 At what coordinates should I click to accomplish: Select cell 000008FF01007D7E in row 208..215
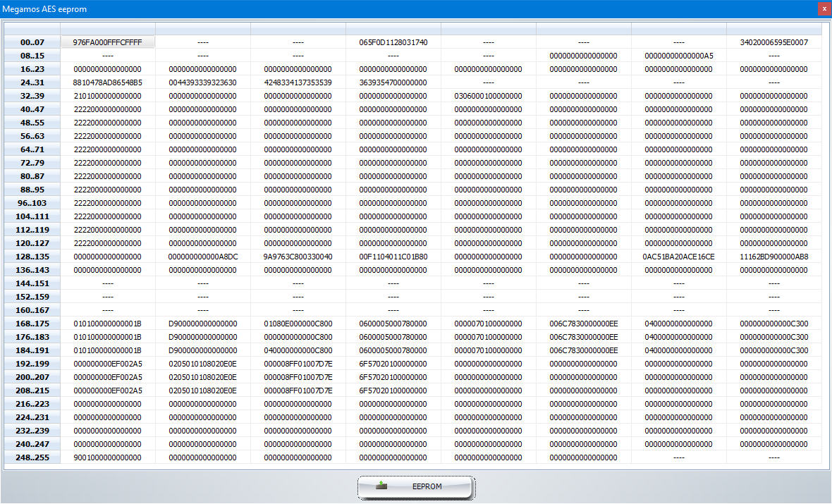298,391
